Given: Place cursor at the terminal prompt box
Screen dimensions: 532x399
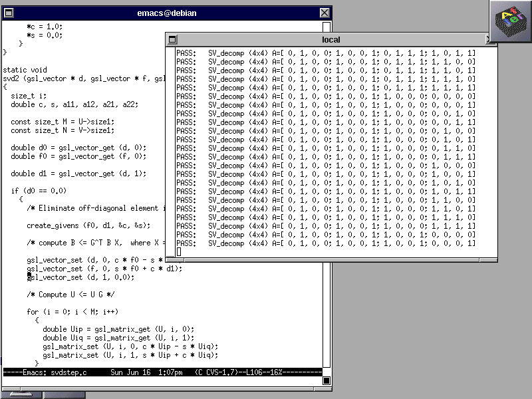Looking at the screenshot, I should 179,251.
